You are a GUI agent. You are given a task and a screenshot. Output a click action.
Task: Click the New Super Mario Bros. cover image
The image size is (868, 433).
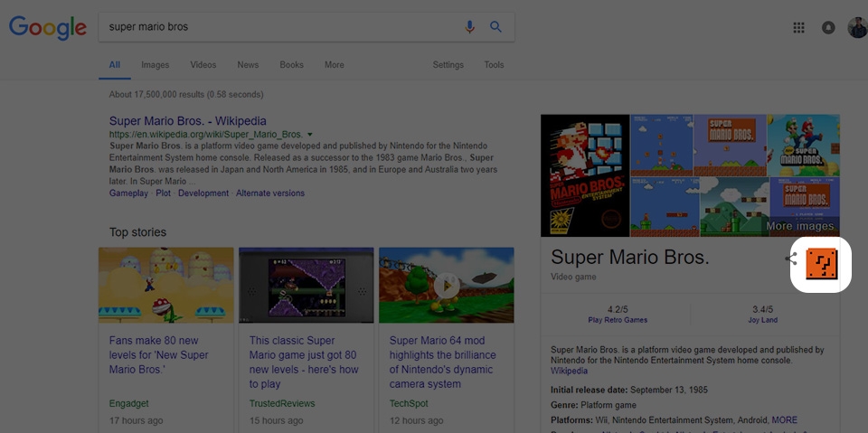[x=803, y=145]
